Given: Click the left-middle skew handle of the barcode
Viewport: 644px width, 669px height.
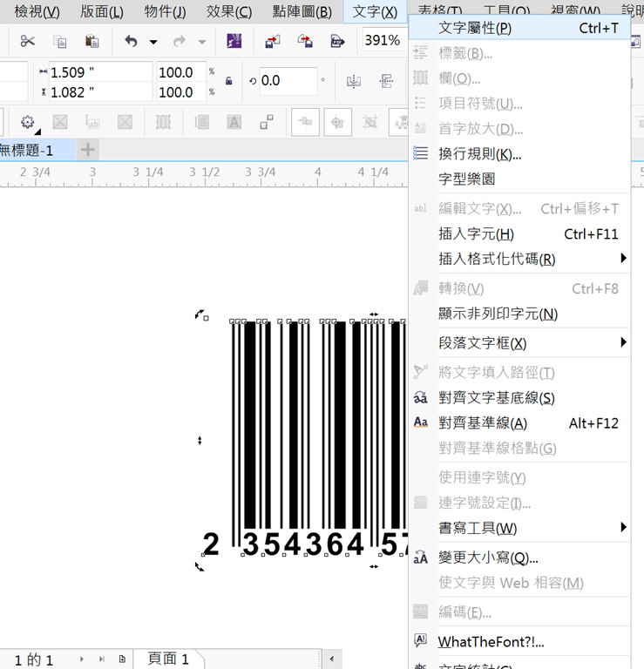Looking at the screenshot, I should (200, 440).
